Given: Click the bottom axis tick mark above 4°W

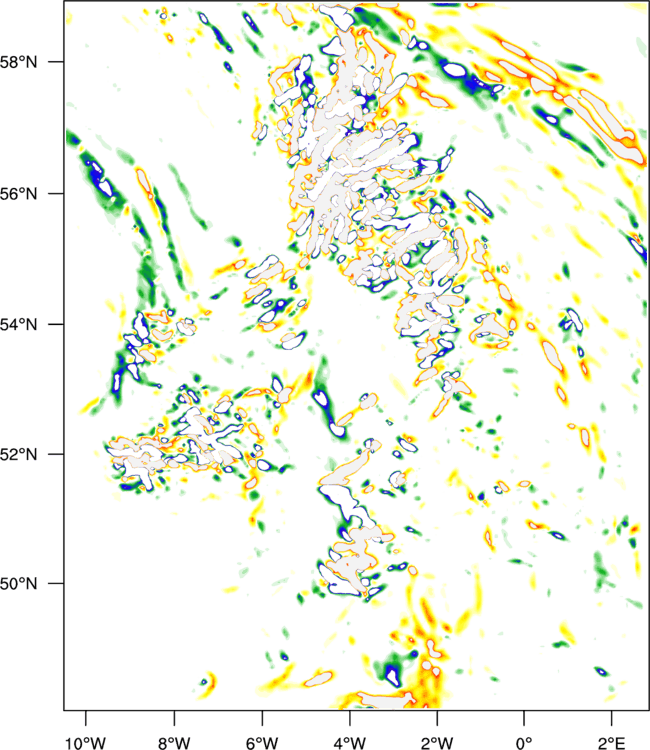Looking at the screenshot, I should (349, 716).
